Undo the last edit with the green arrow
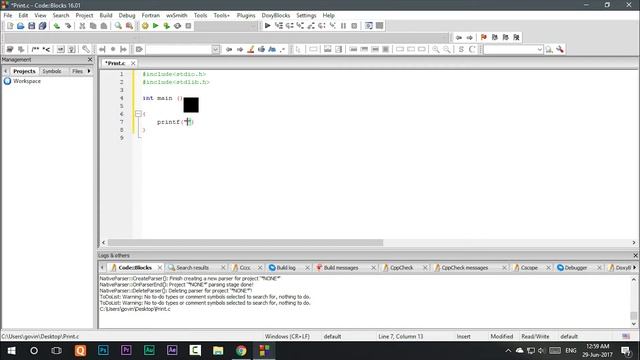This screenshot has height=360, width=640. [57, 26]
